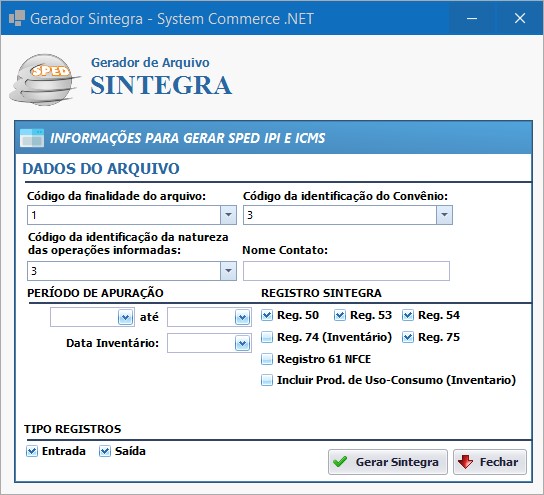
Task: Expand the Código da identificação do Convênio dropdown
Action: pyautogui.click(x=444, y=215)
